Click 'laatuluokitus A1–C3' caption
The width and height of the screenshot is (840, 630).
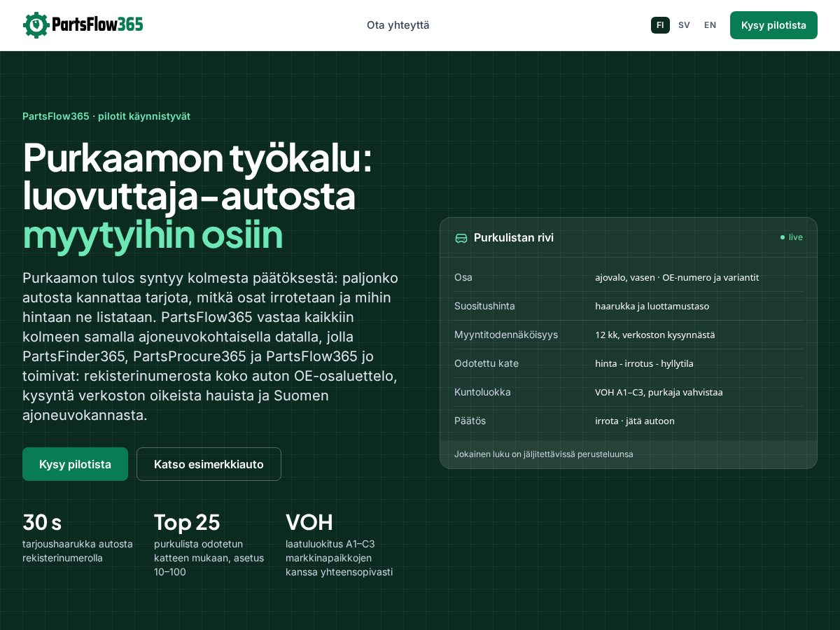pyautogui.click(x=339, y=558)
